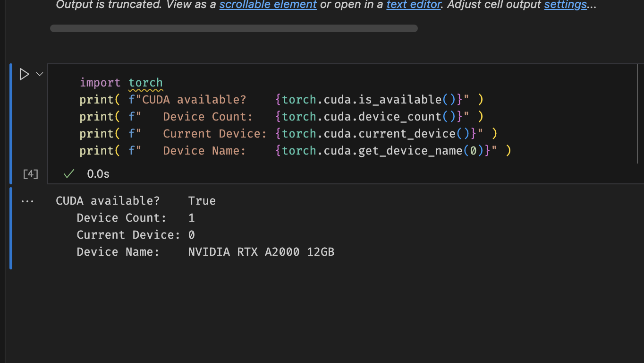Viewport: 644px width, 363px height.
Task: Open output in text editor link
Action: pos(413,5)
